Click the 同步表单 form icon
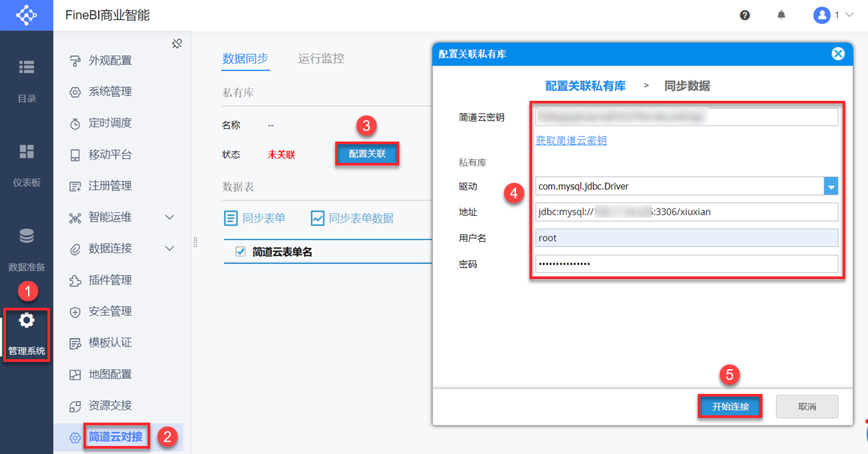868x454 pixels. point(230,218)
